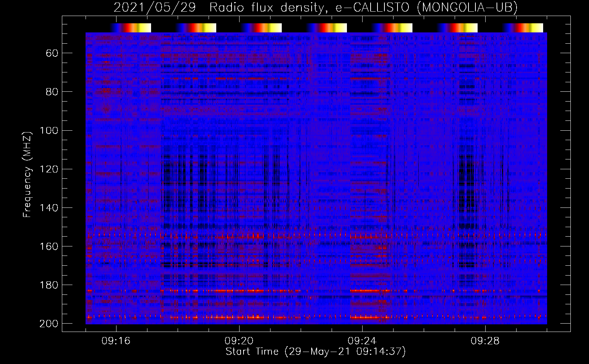Click the 'Start Time (29-May-21 09:14:37)' axis label
The width and height of the screenshot is (589, 364).
pyautogui.click(x=316, y=352)
